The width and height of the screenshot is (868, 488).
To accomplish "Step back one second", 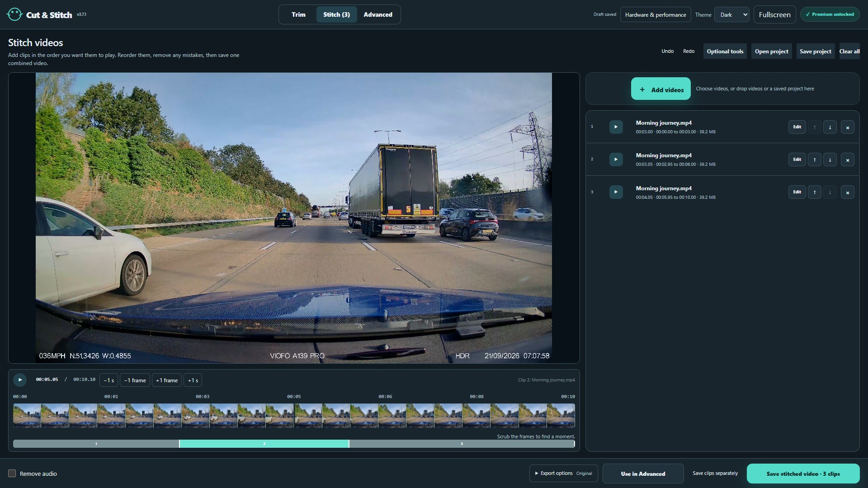I will pos(108,380).
